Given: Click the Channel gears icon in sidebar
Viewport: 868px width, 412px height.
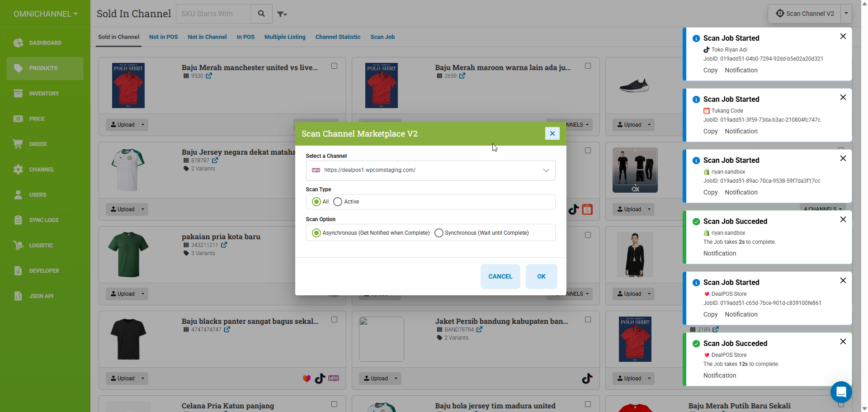Looking at the screenshot, I should tap(18, 170).
